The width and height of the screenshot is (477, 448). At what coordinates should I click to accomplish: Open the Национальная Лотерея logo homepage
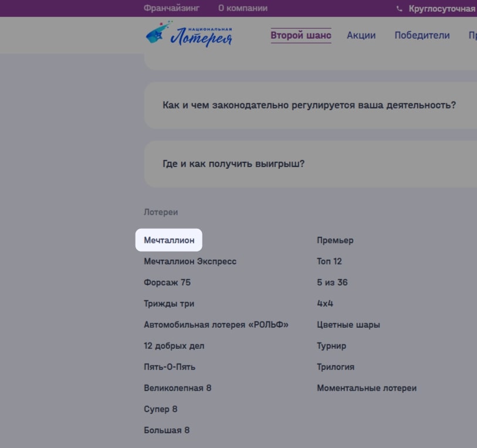click(189, 34)
